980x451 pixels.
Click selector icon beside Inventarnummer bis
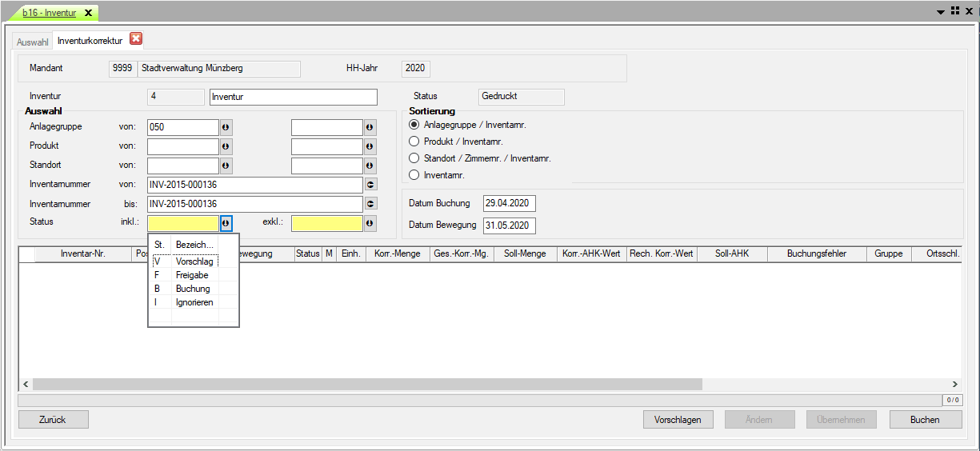370,204
